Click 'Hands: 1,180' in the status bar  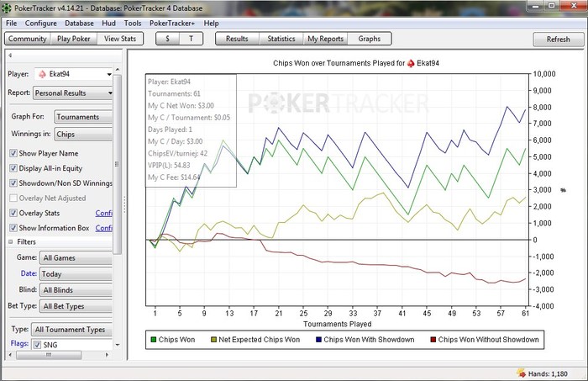pos(548,374)
